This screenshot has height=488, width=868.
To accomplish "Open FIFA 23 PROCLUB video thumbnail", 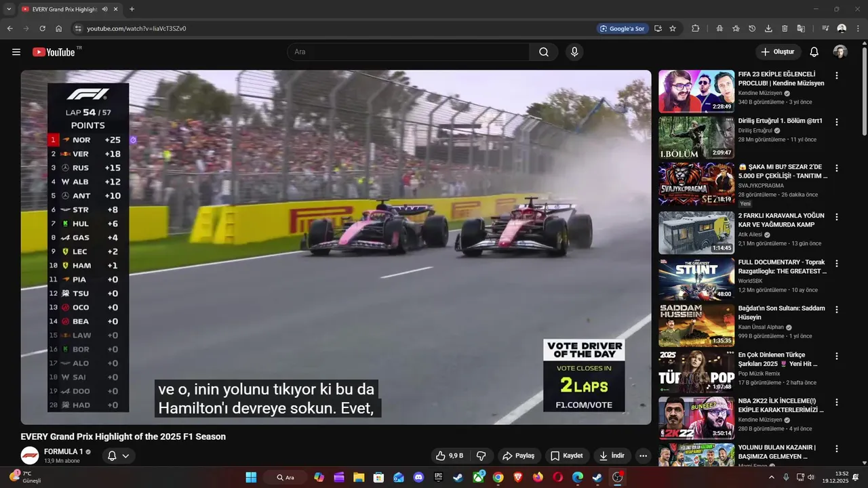I will coord(696,91).
